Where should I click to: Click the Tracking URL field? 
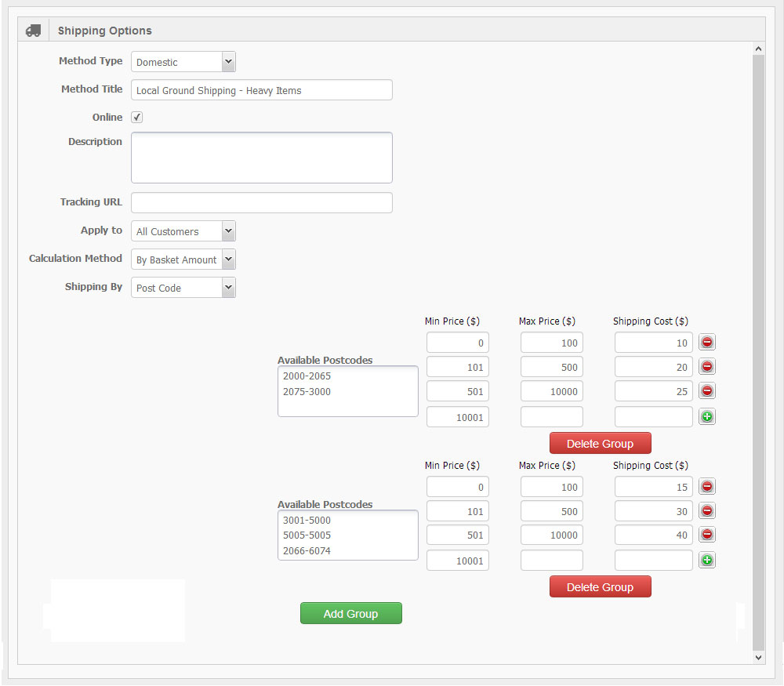click(x=262, y=202)
